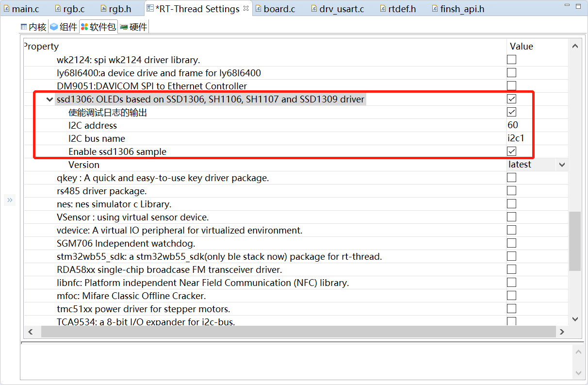The width and height of the screenshot is (588, 385).
Task: Select the SGM706 Independent watchdog row
Action: click(126, 243)
